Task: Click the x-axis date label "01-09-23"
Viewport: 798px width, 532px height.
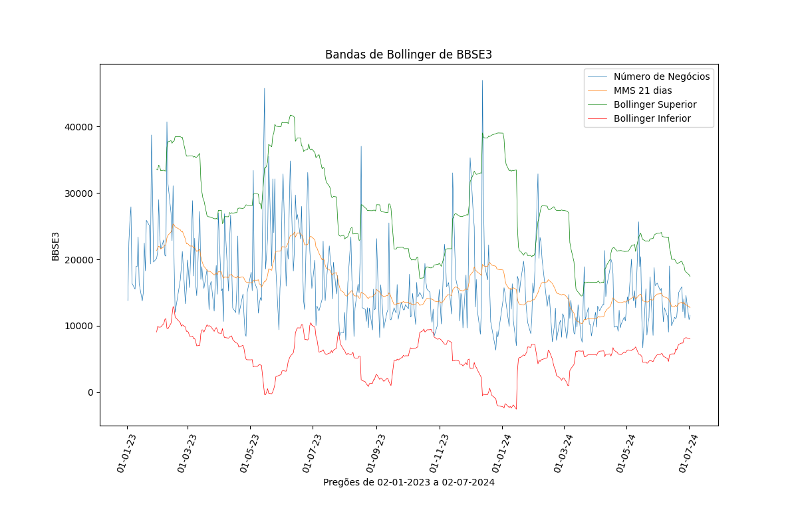Action: tap(376, 453)
